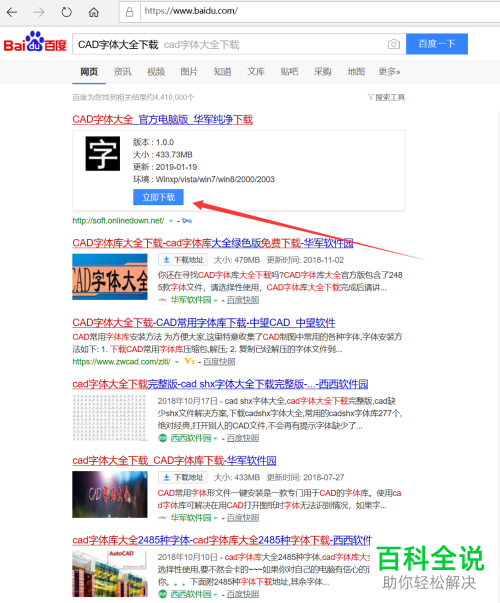Click 大小: 433.73MB text
The image size is (500, 603).
pos(162,155)
